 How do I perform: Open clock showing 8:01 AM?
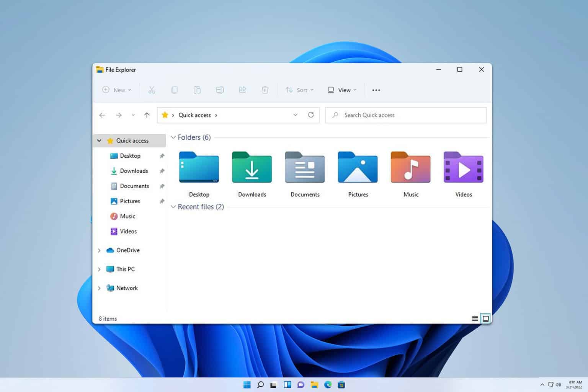tap(574, 385)
